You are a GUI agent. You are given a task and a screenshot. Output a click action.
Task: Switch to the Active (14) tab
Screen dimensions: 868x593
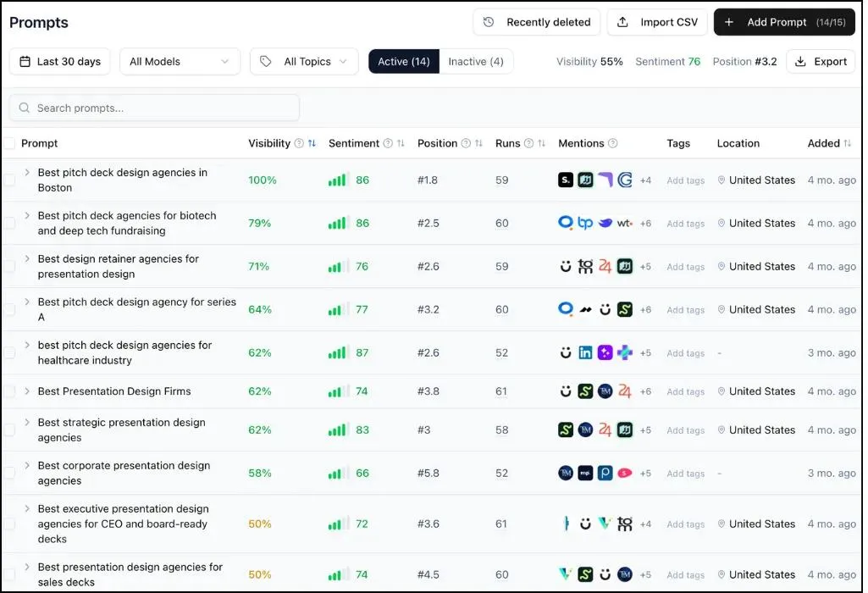click(x=404, y=62)
